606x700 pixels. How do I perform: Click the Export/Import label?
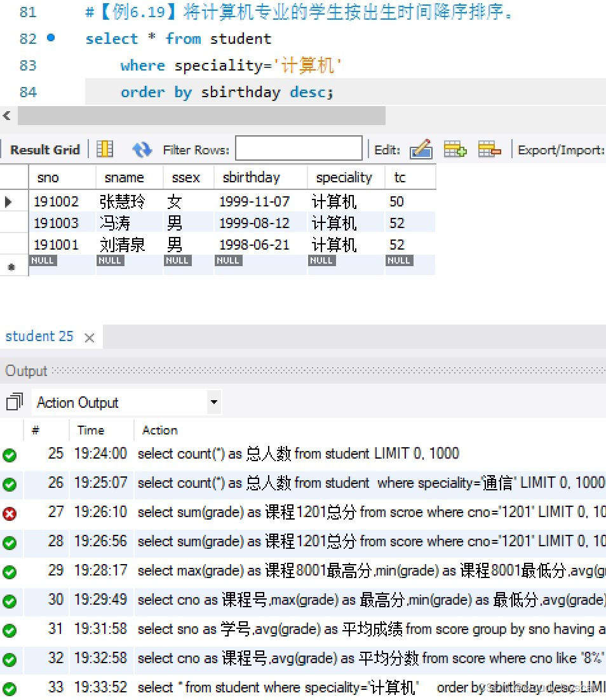(x=558, y=149)
